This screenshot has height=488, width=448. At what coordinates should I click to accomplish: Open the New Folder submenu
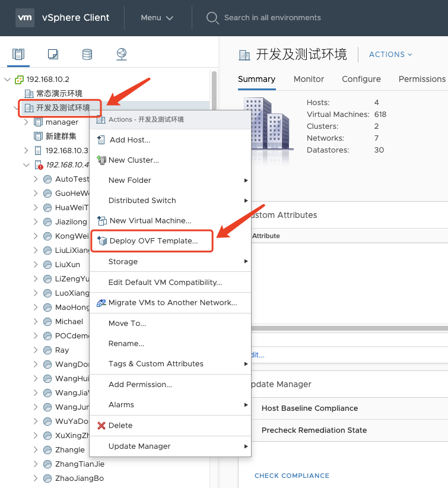tap(170, 180)
